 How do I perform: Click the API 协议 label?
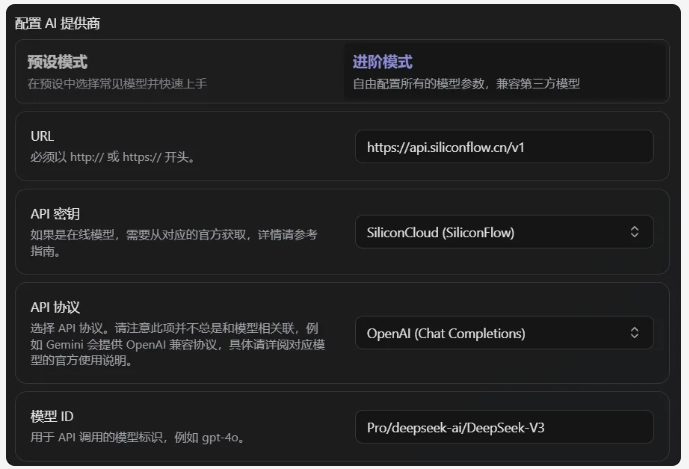(x=55, y=307)
